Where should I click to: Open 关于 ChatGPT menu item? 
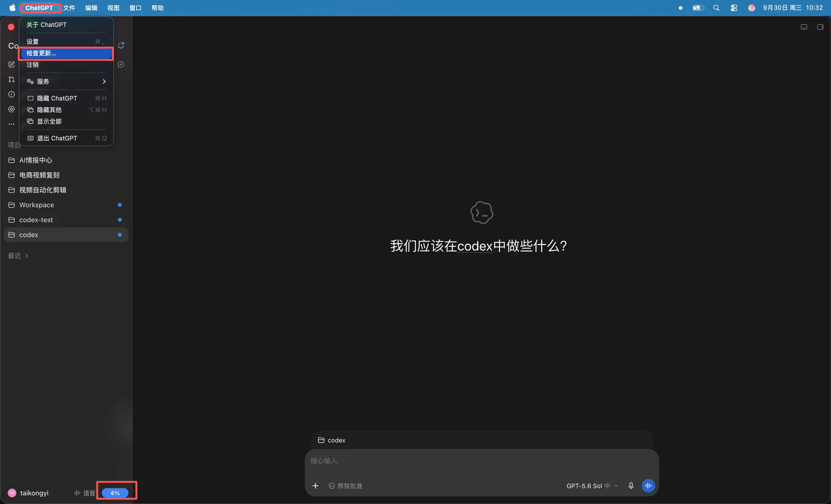[66, 25]
